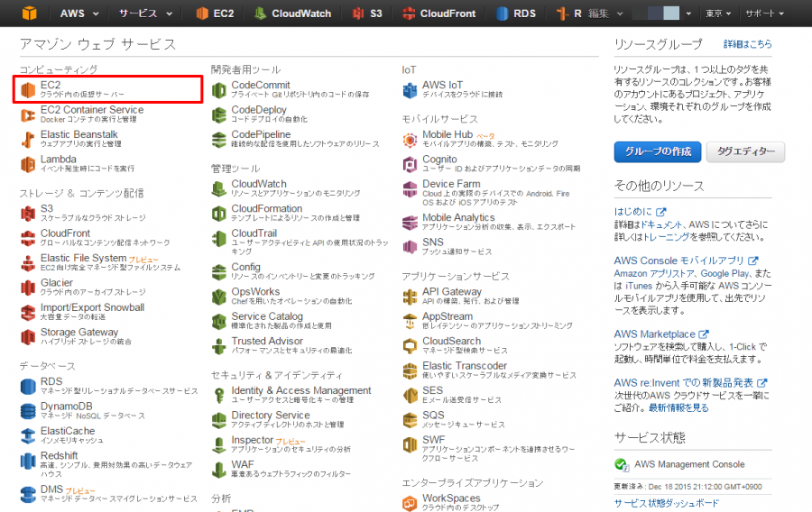The width and height of the screenshot is (812, 512).
Task: Click the Redshift icon
Action: click(x=28, y=461)
